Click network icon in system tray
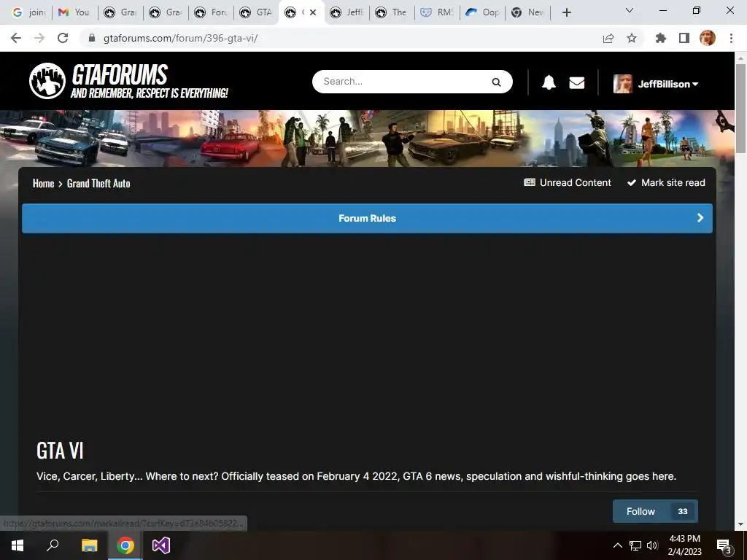This screenshot has width=747, height=560. click(635, 545)
